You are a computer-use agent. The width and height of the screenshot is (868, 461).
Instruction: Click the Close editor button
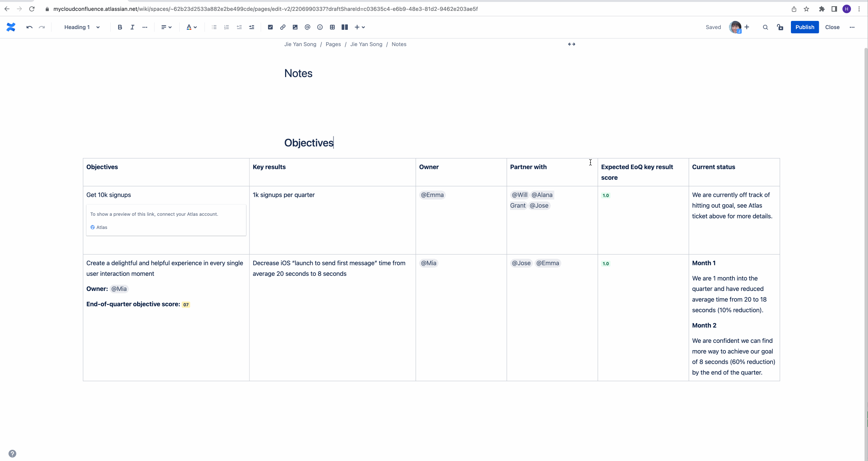click(832, 27)
